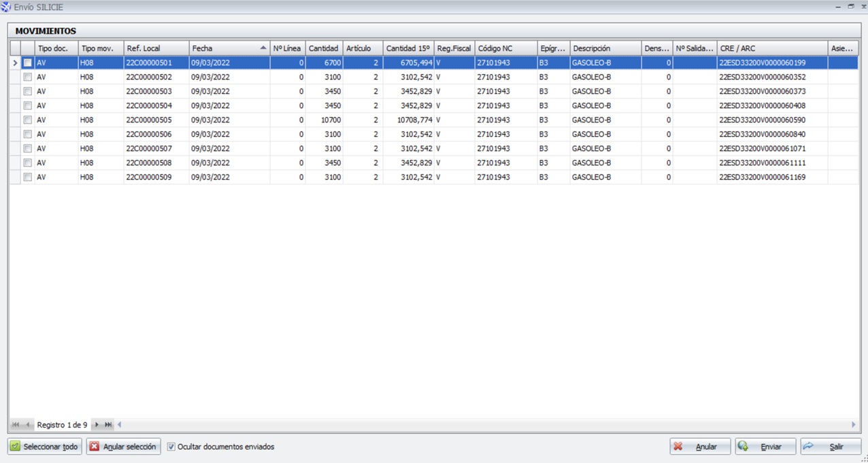
Task: Click the Salir exit arrow button
Action: click(x=831, y=447)
